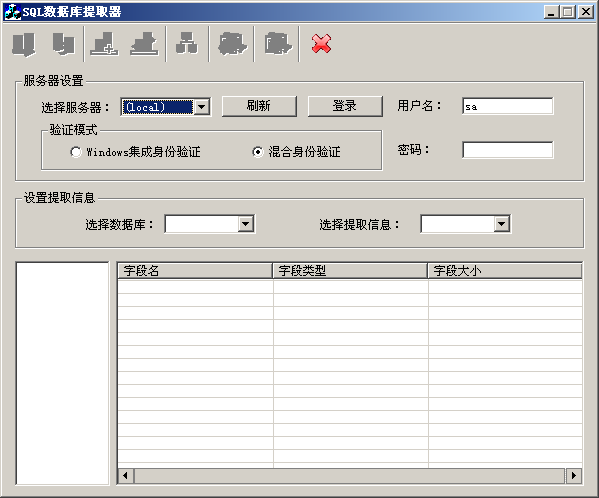Screen dimensions: 599x498
Task: Click the 字段名 column header
Action: pos(195,271)
